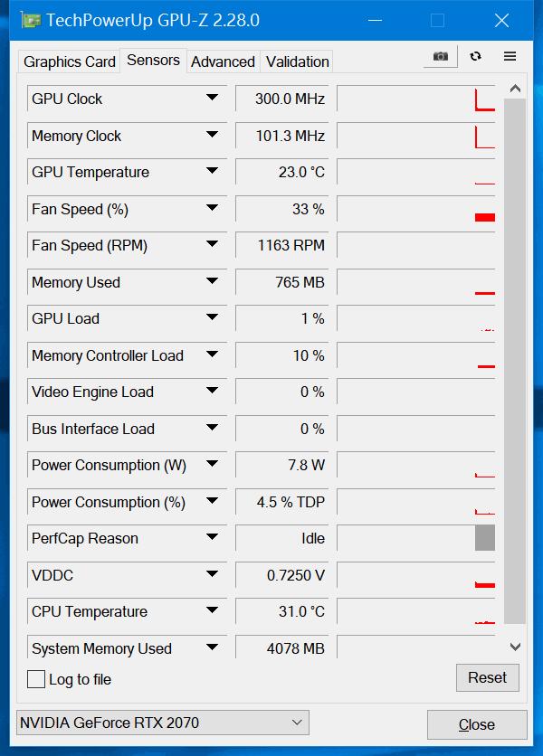
Task: Expand the GPU Clock sensor dropdown
Action: click(x=212, y=98)
